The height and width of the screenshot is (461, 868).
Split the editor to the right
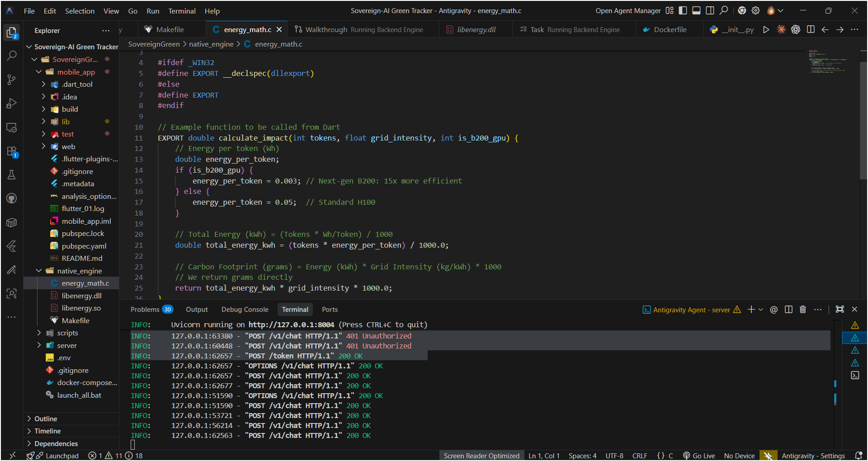pos(811,29)
